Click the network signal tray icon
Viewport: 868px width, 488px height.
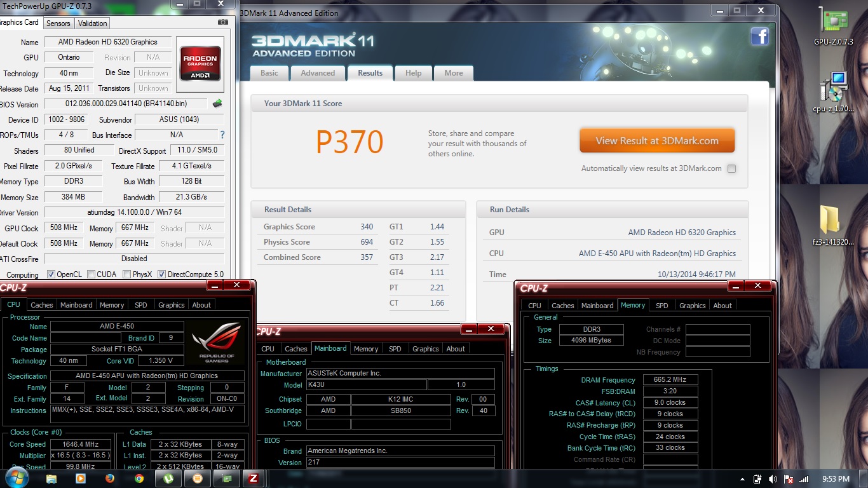(x=804, y=479)
